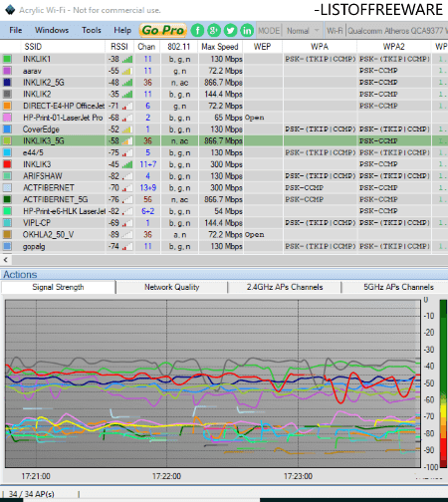Click the signal bars icon for aarav
The width and height of the screenshot is (448, 502).
127,71
